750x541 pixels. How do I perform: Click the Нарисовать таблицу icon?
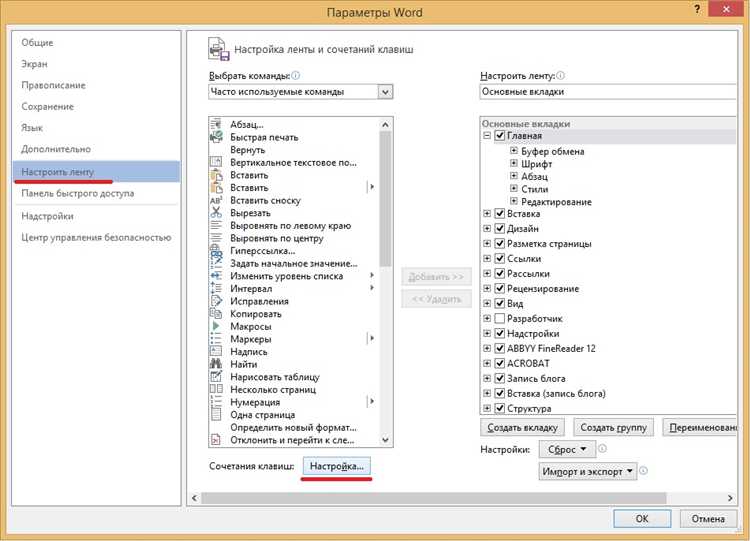tap(216, 376)
